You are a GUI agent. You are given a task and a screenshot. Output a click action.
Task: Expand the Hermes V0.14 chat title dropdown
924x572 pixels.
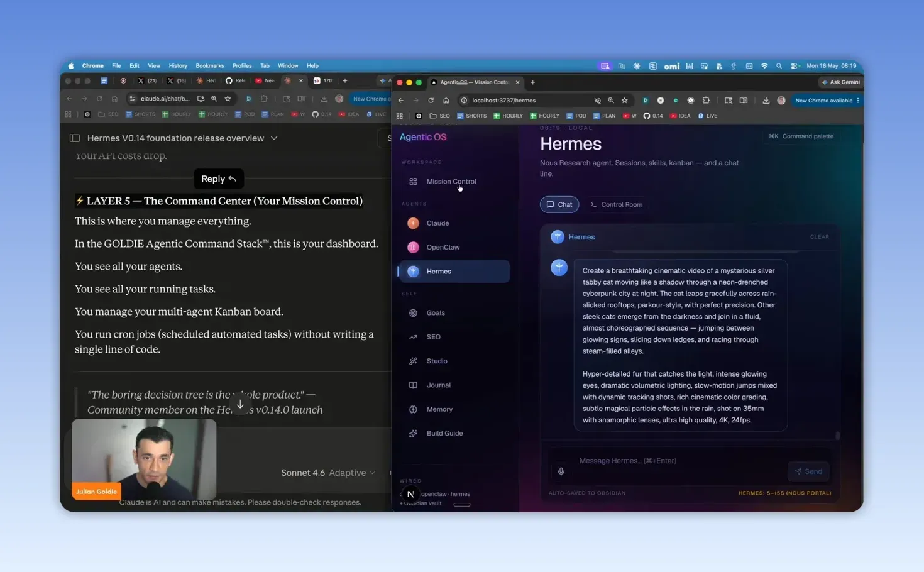click(274, 138)
